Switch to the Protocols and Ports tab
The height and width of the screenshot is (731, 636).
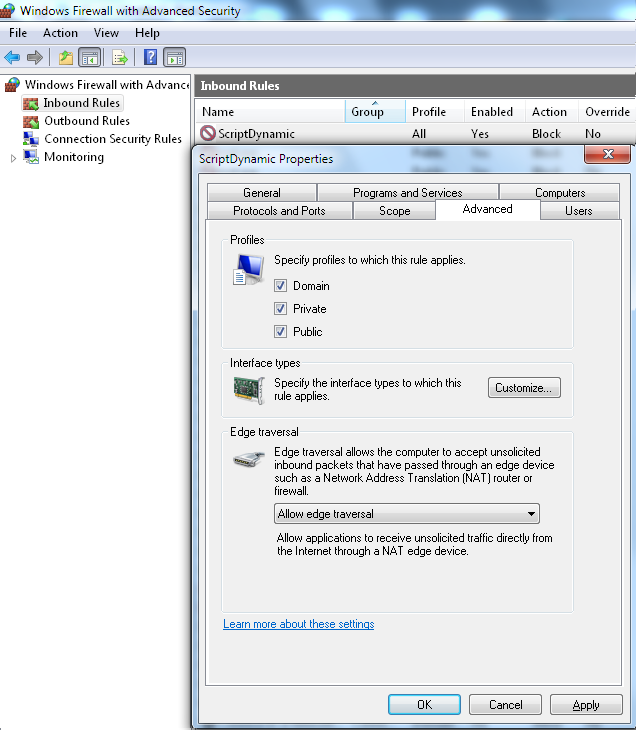tap(279, 211)
